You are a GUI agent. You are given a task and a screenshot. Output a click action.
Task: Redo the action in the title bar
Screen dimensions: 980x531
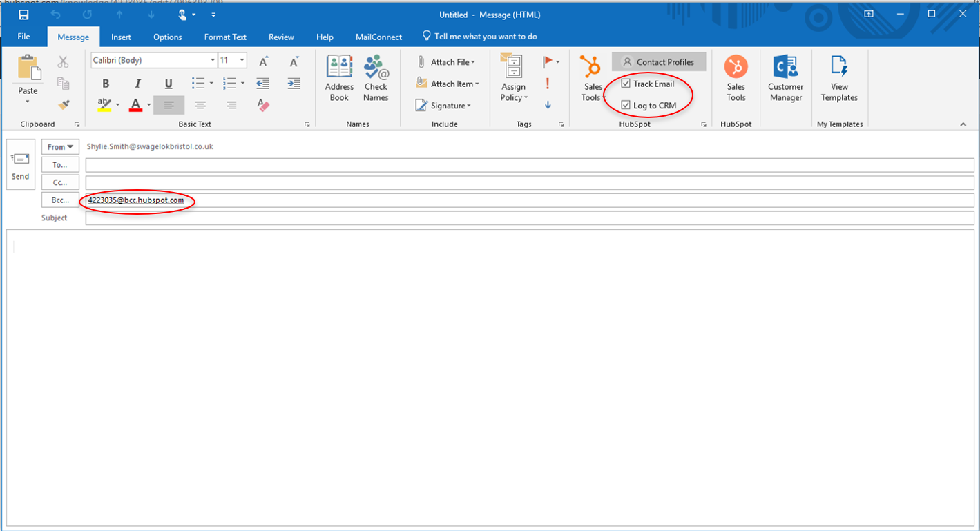click(x=87, y=15)
